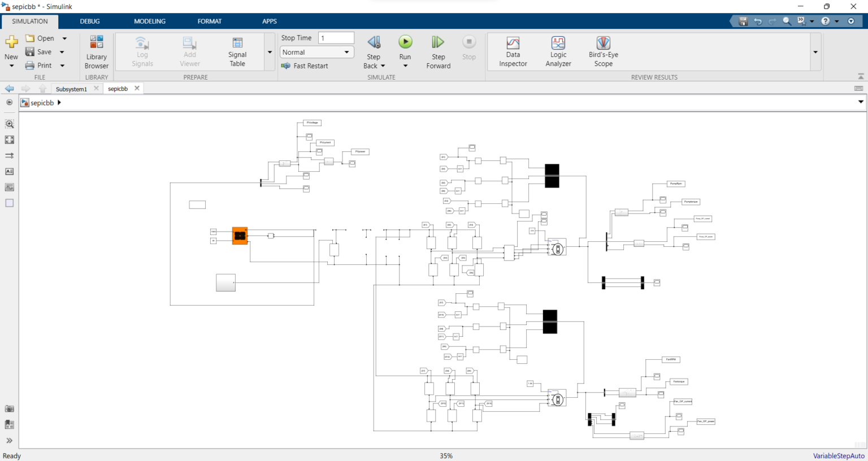Toggle the Area annotation tool in the palette
This screenshot has height=461, width=868.
[x=10, y=203]
